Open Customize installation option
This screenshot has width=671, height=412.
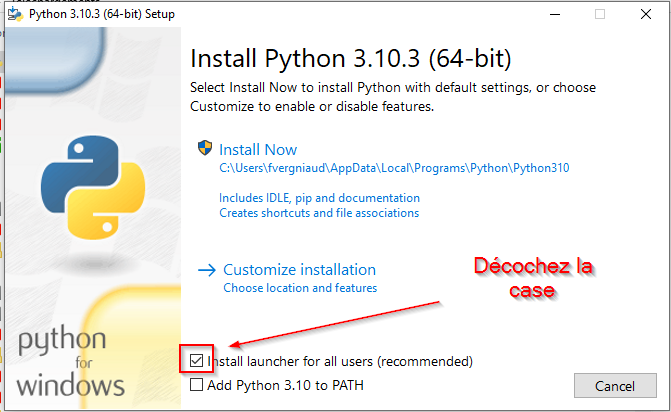[x=299, y=270]
